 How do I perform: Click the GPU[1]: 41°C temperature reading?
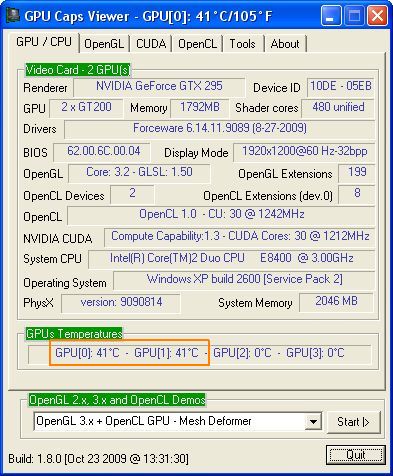[x=166, y=353]
